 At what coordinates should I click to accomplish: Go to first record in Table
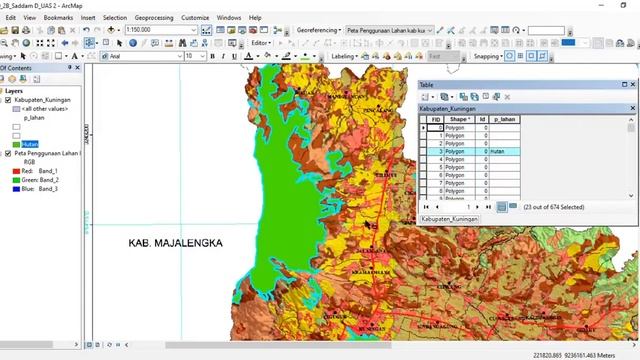pos(426,207)
